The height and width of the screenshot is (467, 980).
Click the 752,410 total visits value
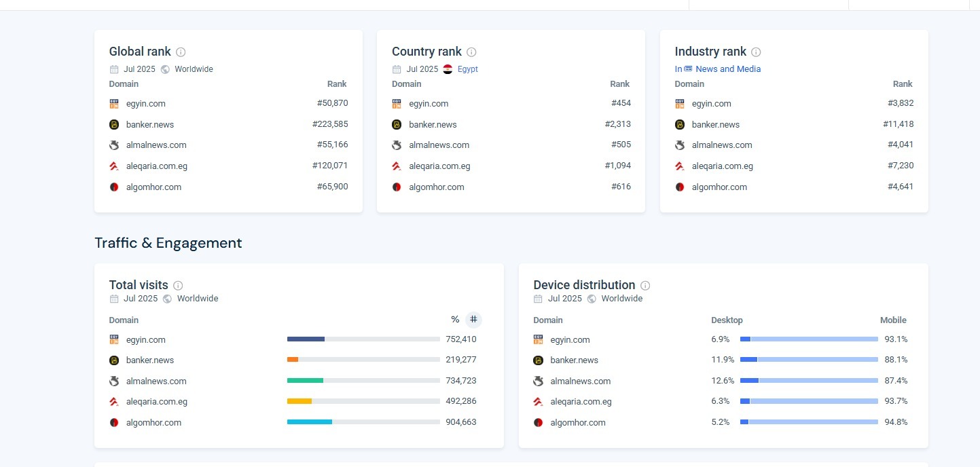461,339
